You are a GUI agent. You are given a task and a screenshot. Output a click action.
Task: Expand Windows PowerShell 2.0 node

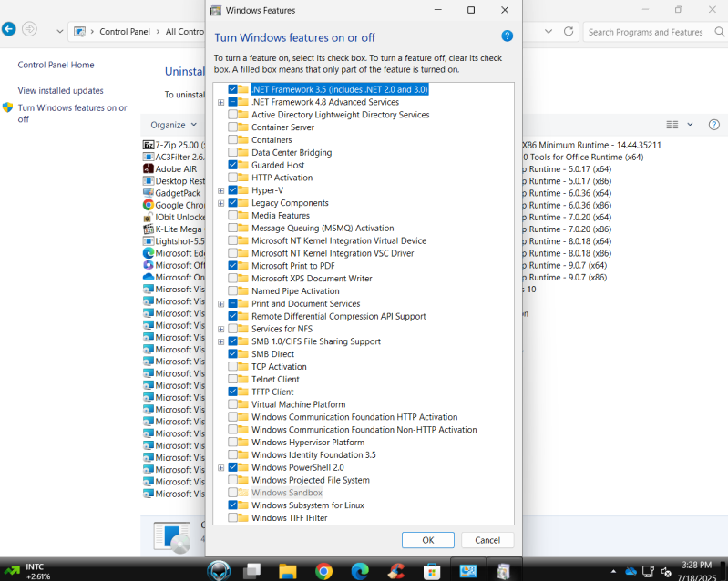221,467
